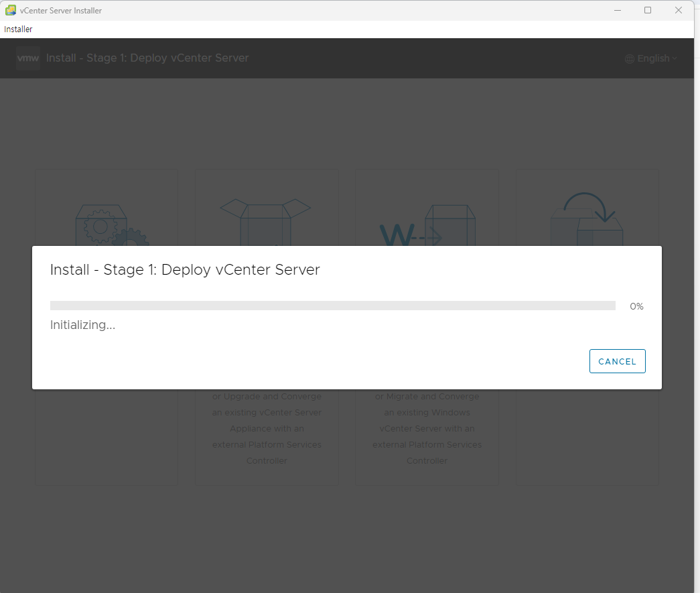This screenshot has width=700, height=593.
Task: Maximize the vCenter Server Installer window
Action: [648, 10]
